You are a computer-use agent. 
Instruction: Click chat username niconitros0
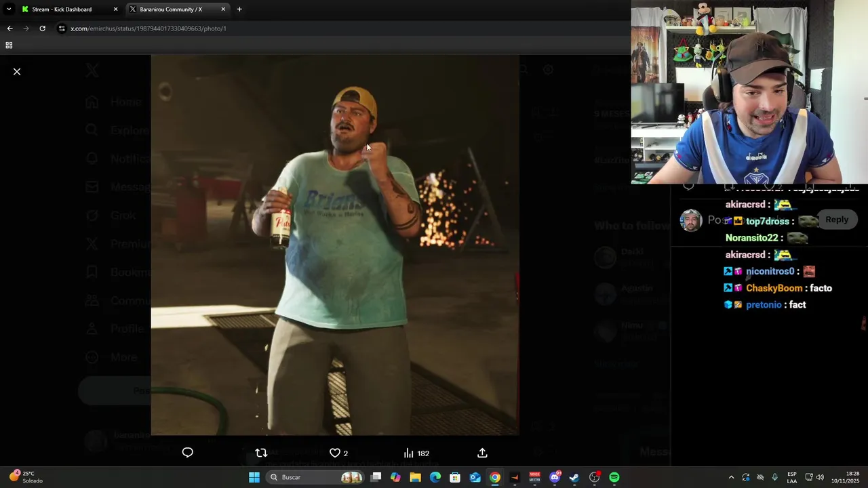point(770,271)
